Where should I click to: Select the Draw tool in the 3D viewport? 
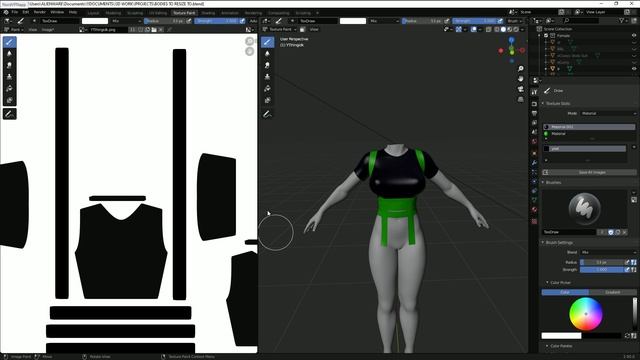coord(267,42)
